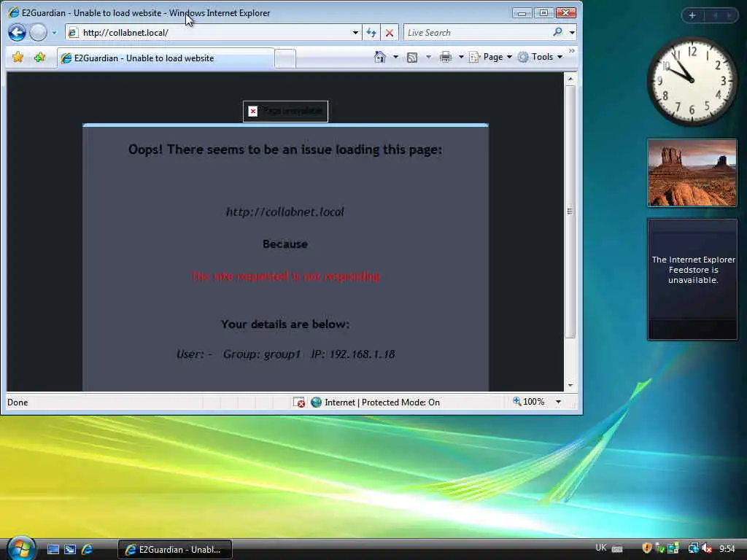
Task: Click the red Stop loading icon
Action: pos(390,33)
